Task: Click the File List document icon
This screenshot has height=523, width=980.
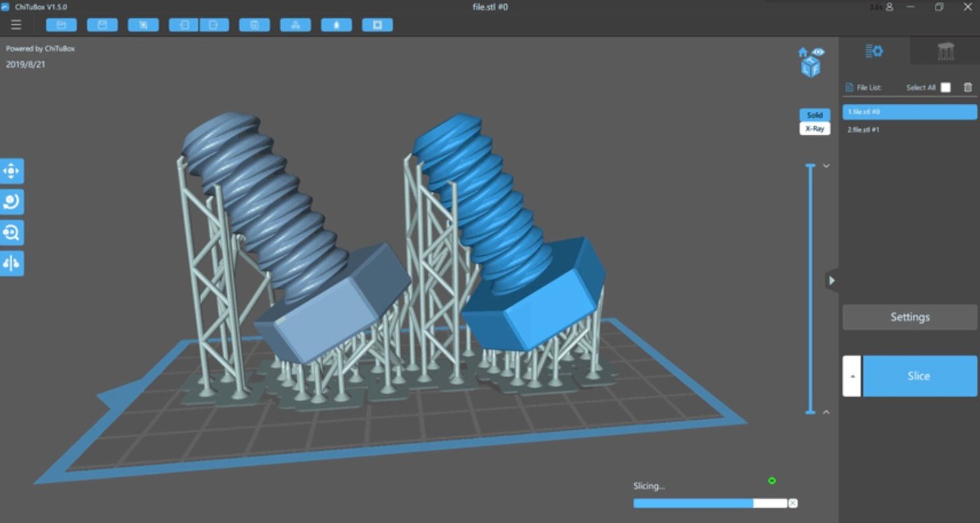Action: (849, 88)
